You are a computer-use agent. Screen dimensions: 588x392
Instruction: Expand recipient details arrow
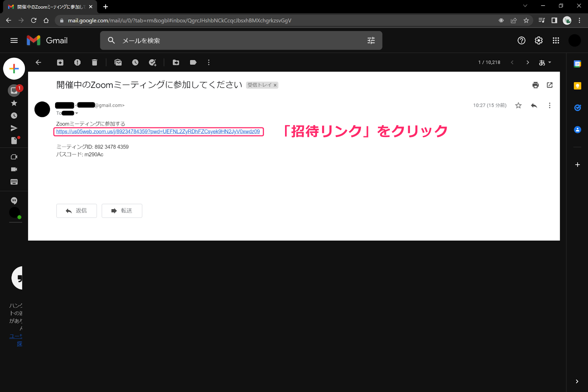(76, 113)
